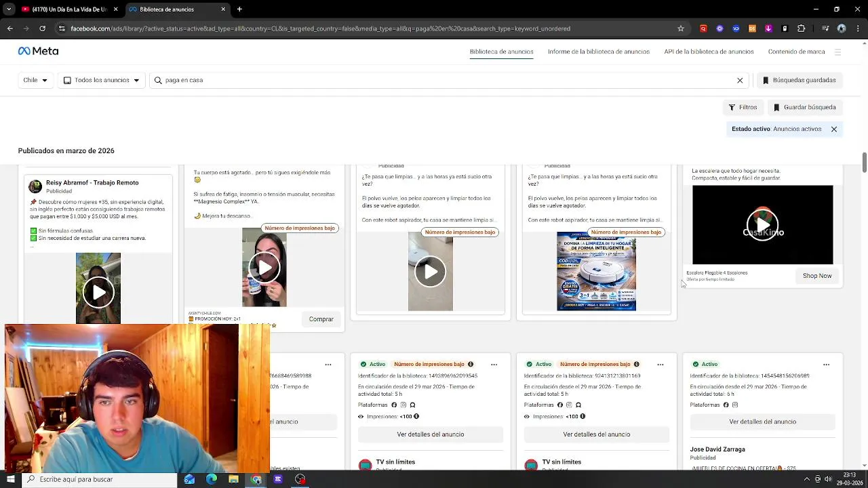Ver detalles del anuncio for ad 1454548156206989
Screen dimensions: 868x488
763,422
